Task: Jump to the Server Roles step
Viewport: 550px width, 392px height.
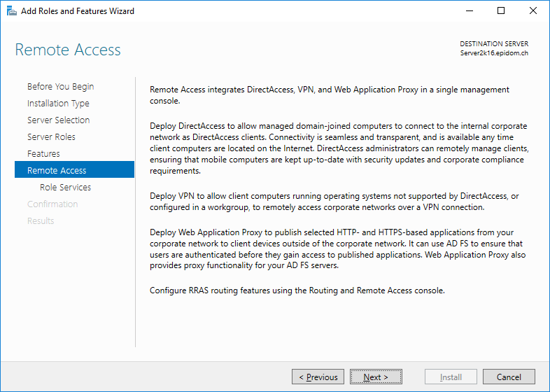Action: coord(51,137)
